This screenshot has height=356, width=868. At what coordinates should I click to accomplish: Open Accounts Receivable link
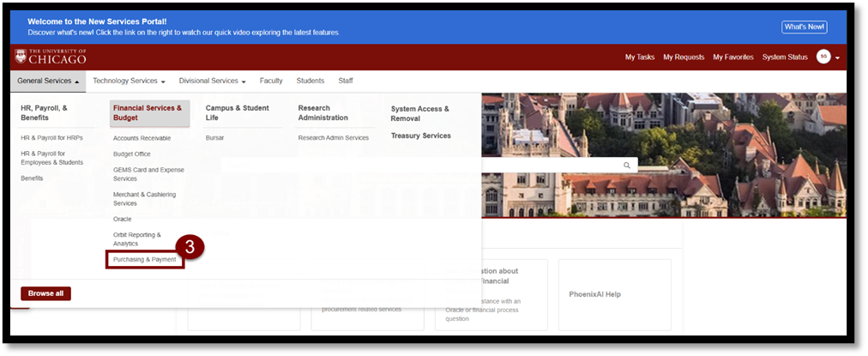point(142,138)
